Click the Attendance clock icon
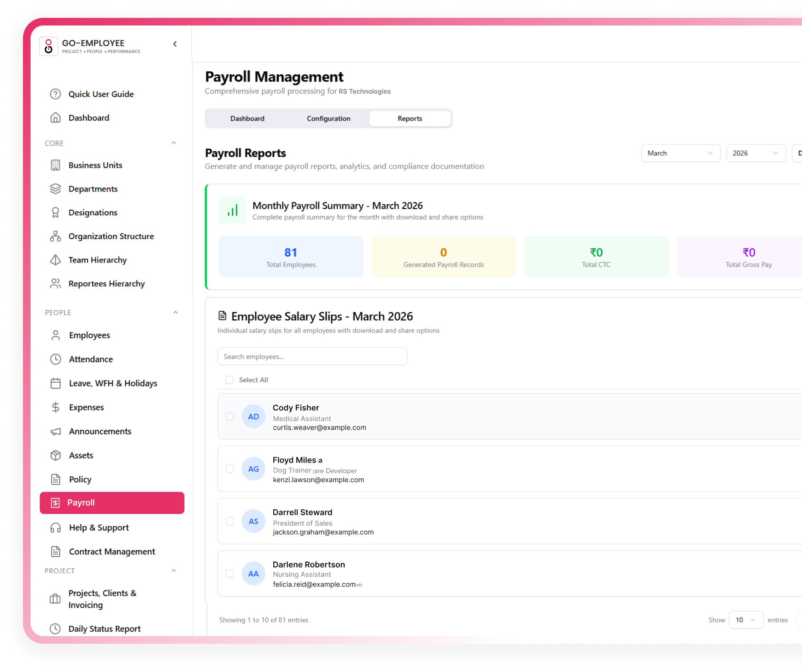 pos(56,359)
